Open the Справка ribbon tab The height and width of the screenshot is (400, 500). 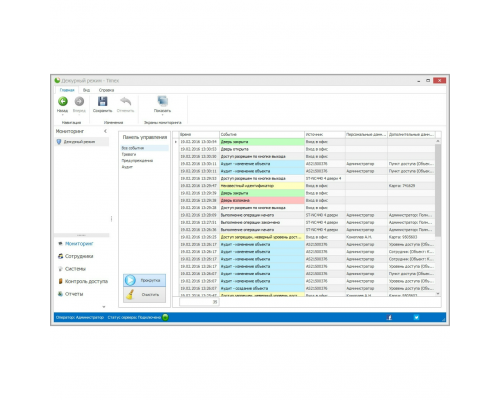click(x=106, y=90)
